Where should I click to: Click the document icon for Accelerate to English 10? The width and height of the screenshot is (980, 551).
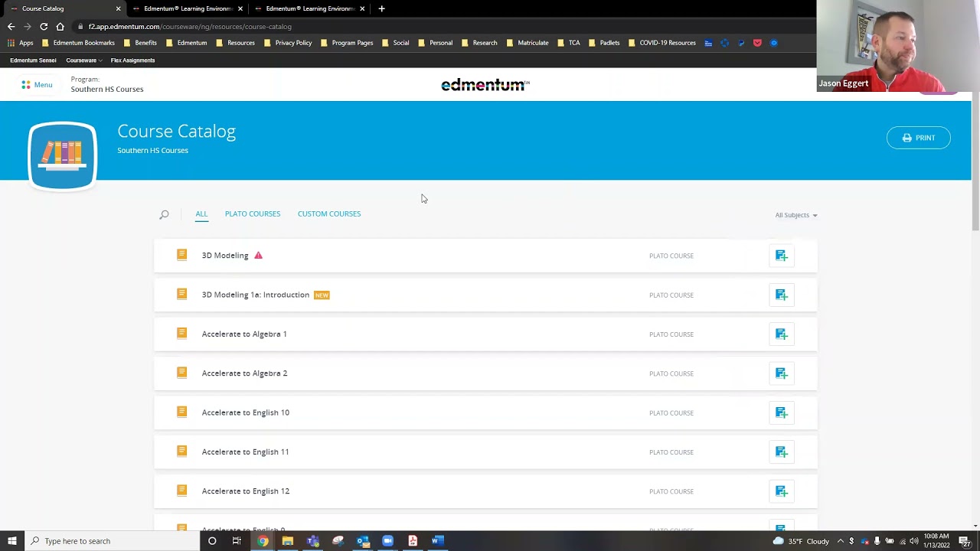pyautogui.click(x=181, y=412)
